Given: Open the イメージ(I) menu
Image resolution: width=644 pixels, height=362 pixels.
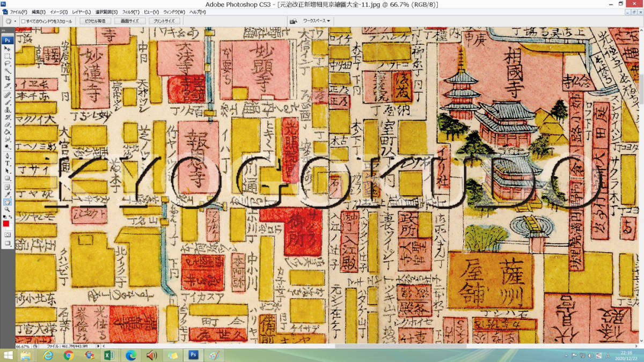Looking at the screenshot, I should coord(59,12).
